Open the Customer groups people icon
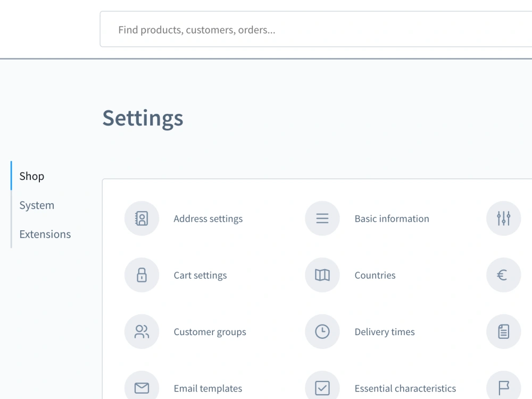The height and width of the screenshot is (399, 532). click(x=142, y=331)
